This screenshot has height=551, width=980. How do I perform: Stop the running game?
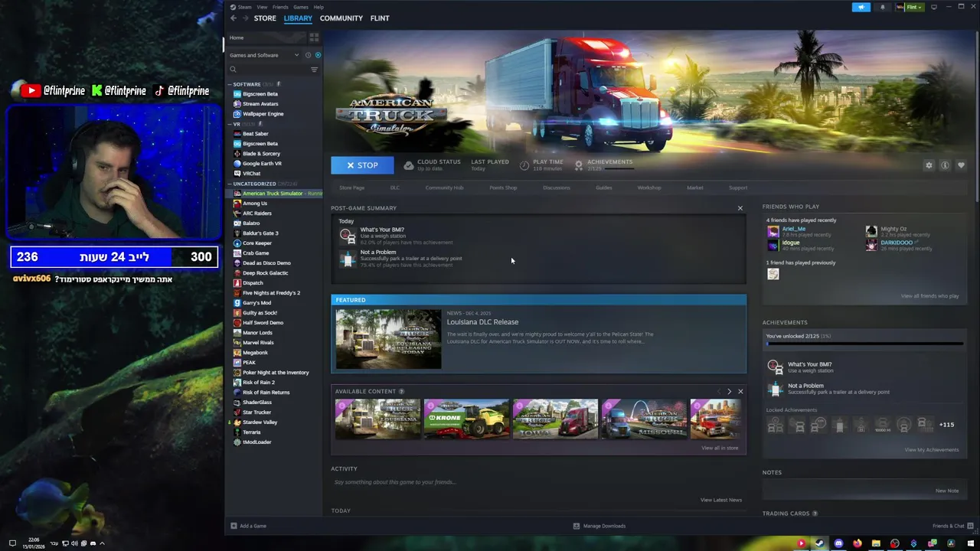tap(362, 165)
